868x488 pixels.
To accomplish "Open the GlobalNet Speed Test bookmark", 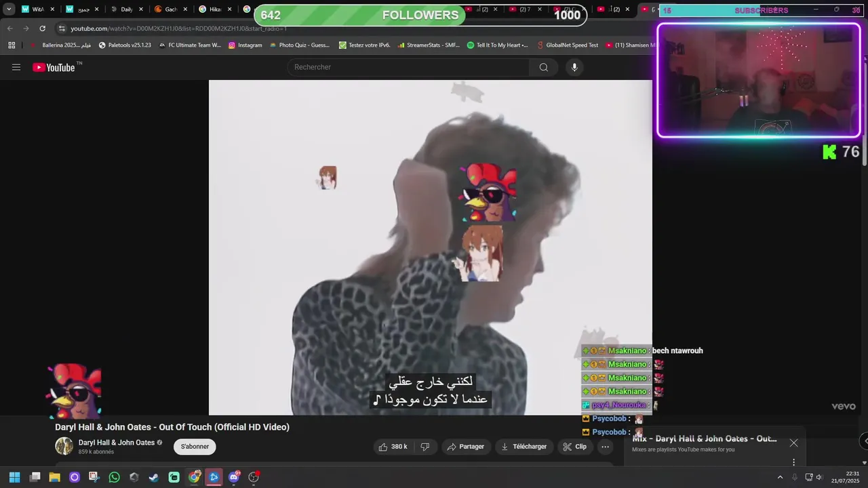I will [567, 45].
